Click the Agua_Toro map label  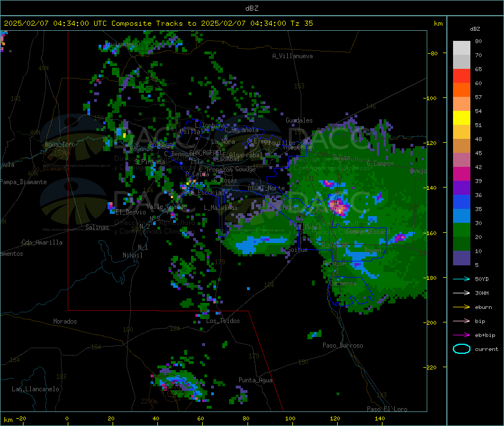click(x=60, y=144)
